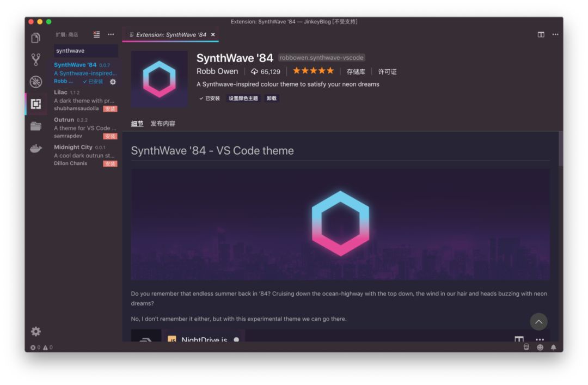Select the Midnight City extension entry

coord(85,155)
